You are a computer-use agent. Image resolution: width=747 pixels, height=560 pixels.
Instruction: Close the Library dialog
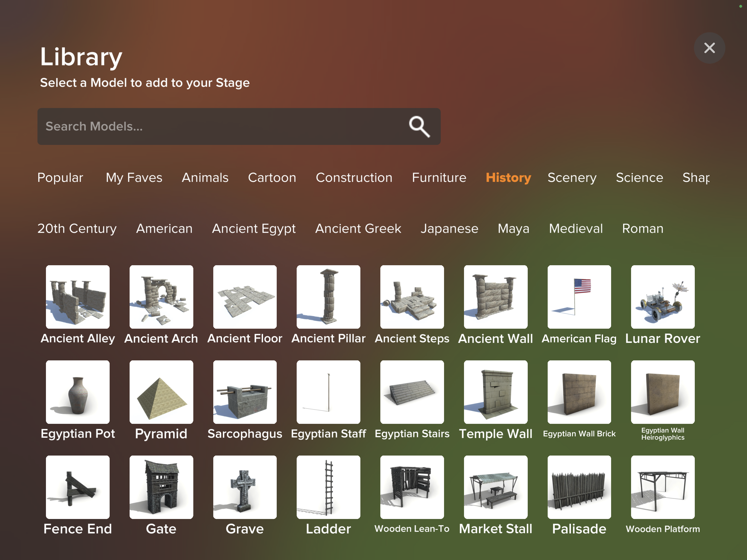[709, 48]
